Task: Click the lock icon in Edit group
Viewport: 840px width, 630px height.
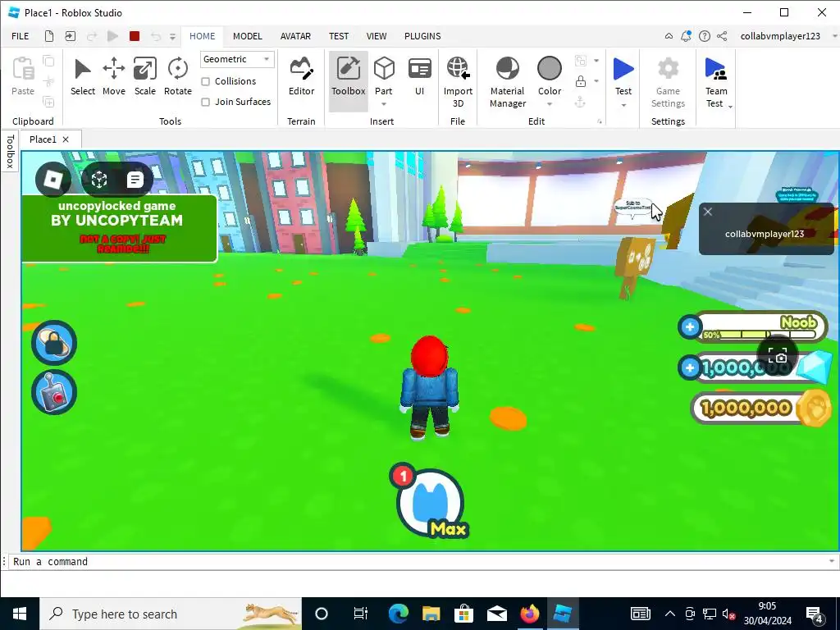Action: coord(580,81)
